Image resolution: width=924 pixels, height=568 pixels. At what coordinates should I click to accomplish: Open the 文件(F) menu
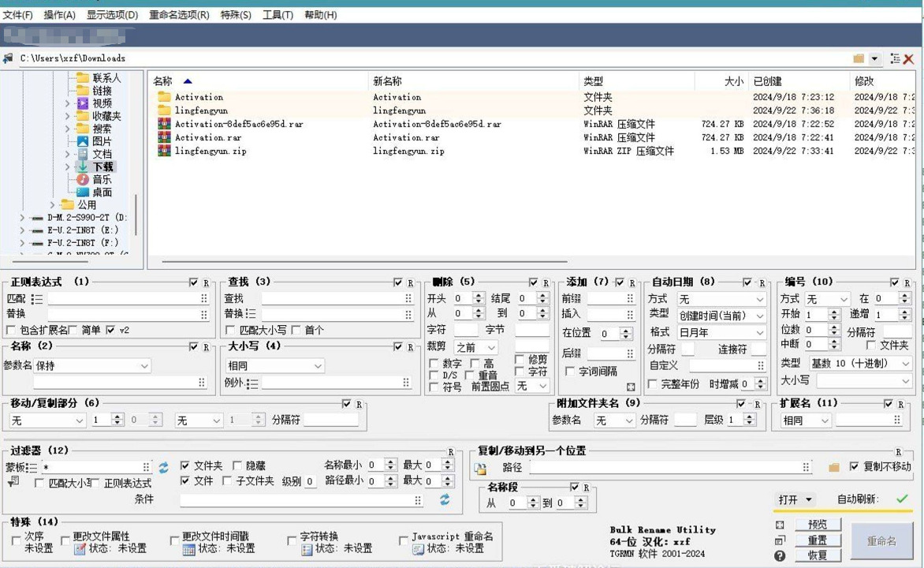(17, 15)
